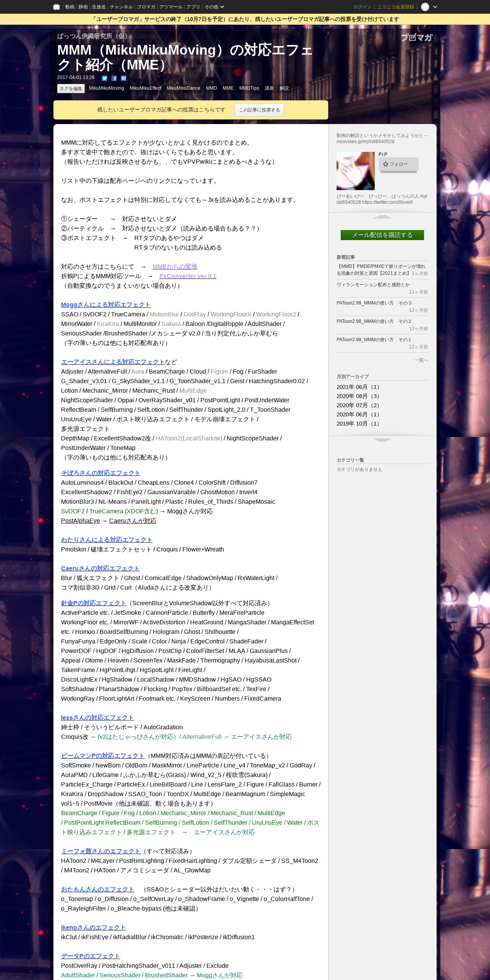490x980 pixels.
Task: Open PAToon2.98_MMMの使い方 その２ article
Action: click(x=374, y=321)
